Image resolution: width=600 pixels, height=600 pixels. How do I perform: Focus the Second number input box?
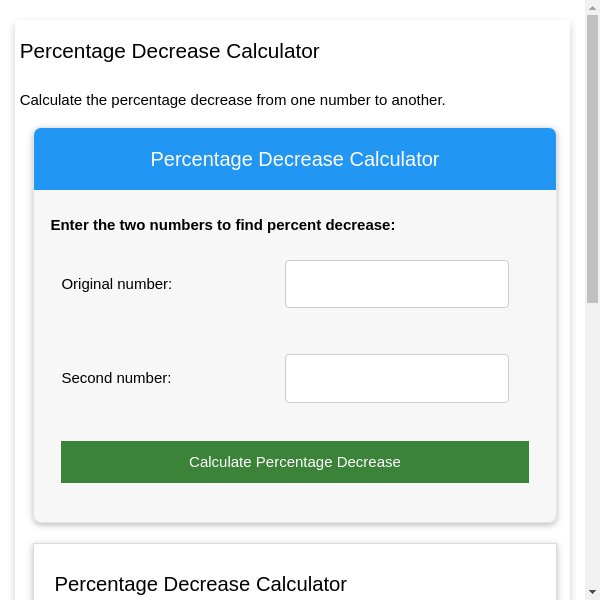point(396,378)
